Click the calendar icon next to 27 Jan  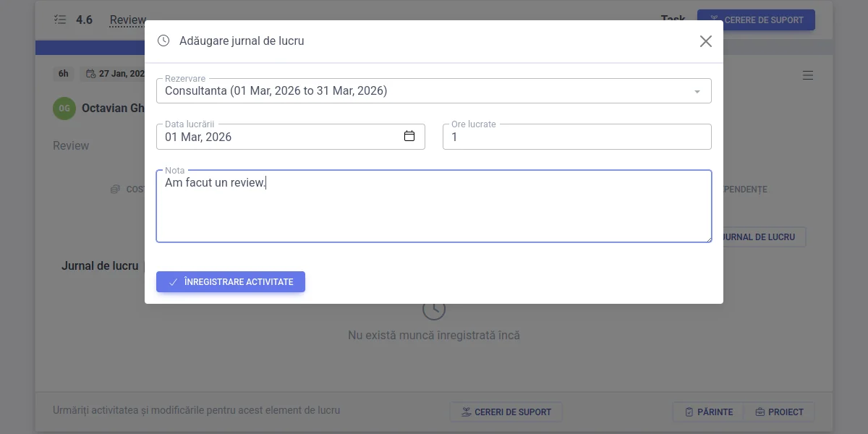90,74
